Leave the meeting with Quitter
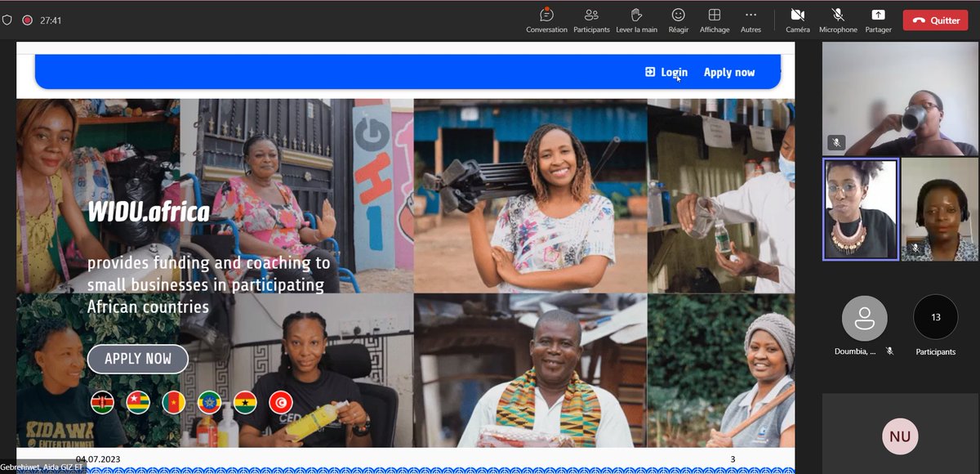 (x=935, y=20)
